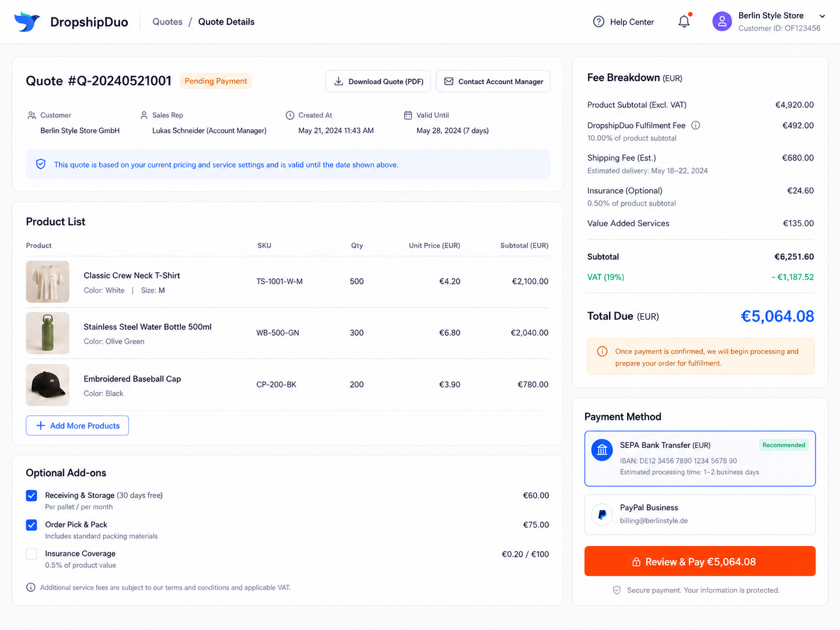The image size is (840, 630).
Task: Click the Created At clock icon
Action: point(290,115)
